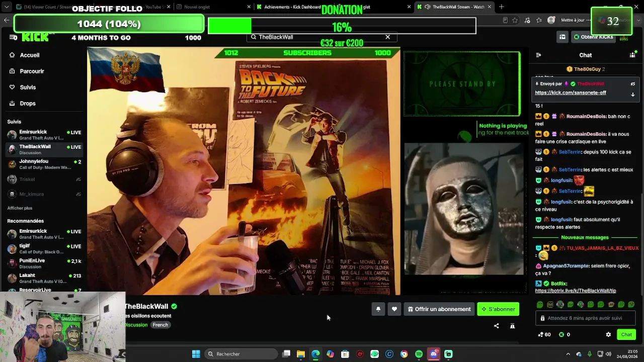Show hidden system tray icons
The width and height of the screenshot is (644, 362).
(568, 354)
